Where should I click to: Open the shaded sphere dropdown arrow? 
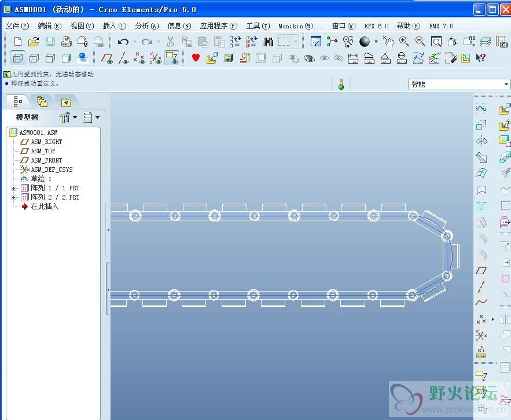click(376, 42)
